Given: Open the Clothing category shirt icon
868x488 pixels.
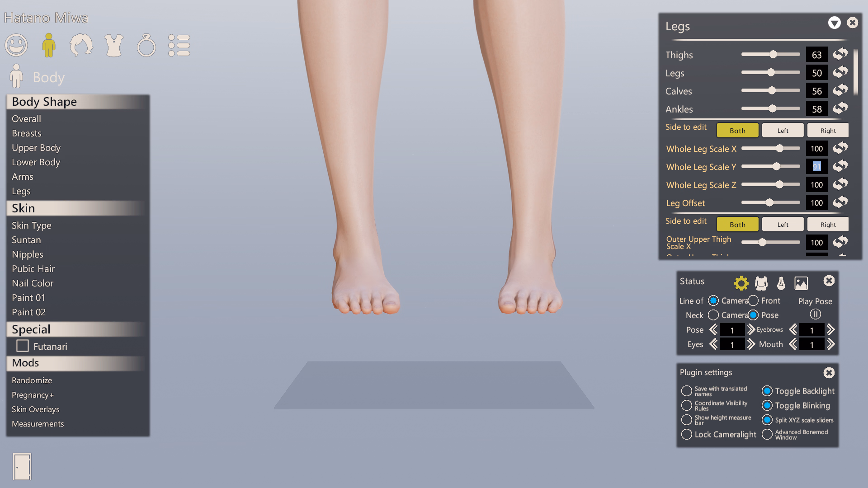Looking at the screenshot, I should pos(114,45).
